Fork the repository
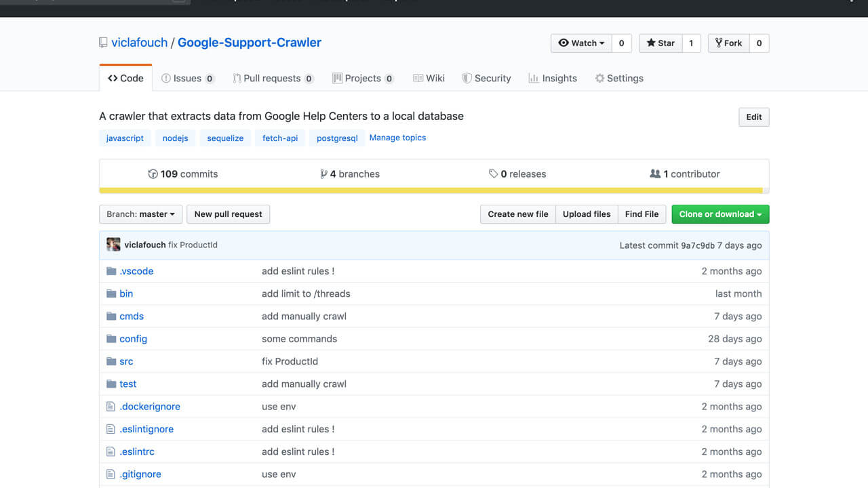 (729, 43)
